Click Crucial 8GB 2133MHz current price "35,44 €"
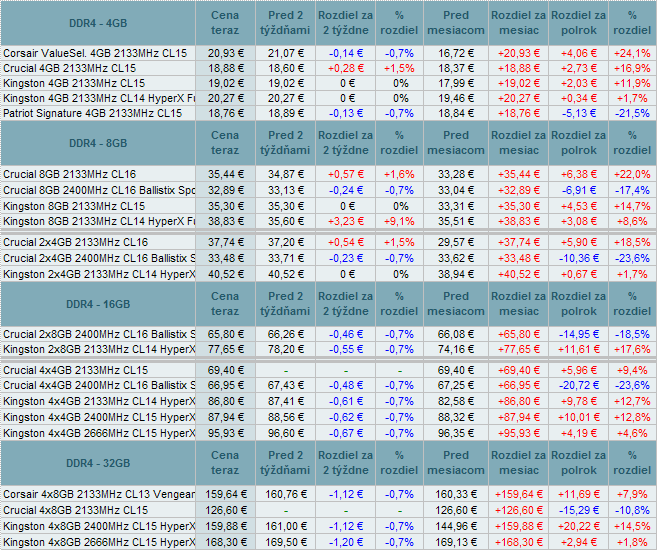The image size is (657, 550). pos(226,174)
